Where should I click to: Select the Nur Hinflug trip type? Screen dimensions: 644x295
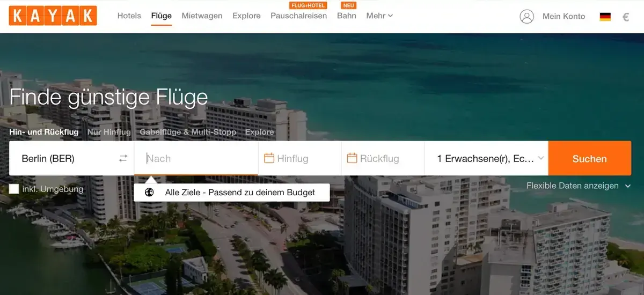coord(109,132)
